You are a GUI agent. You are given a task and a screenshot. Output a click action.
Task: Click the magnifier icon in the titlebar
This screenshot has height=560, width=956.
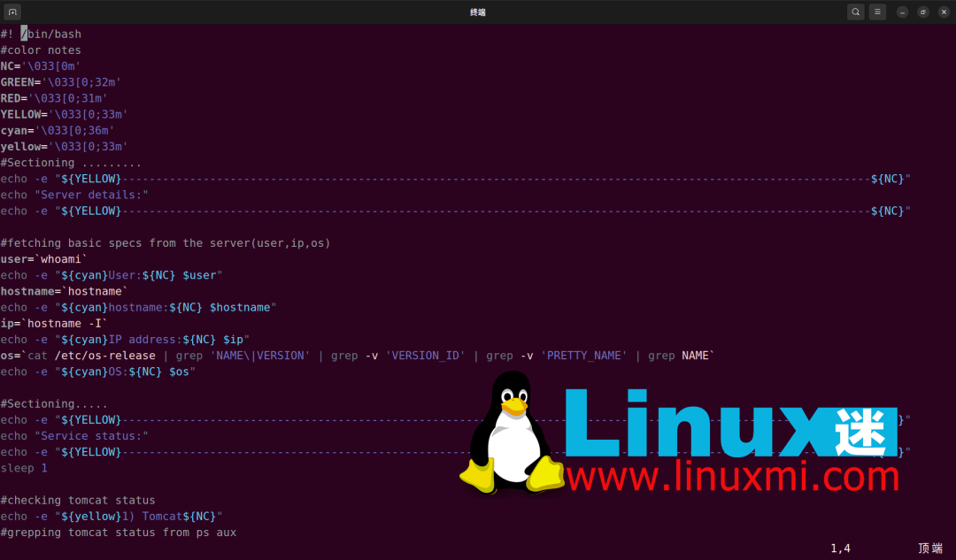click(854, 12)
